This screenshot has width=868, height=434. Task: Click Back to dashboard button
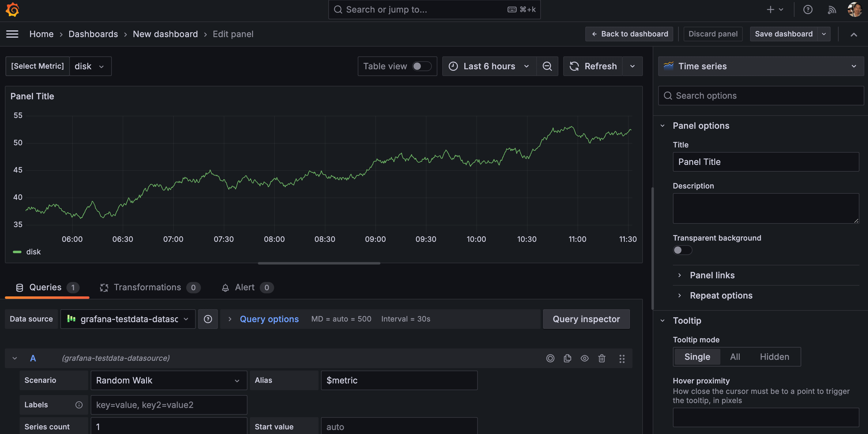click(629, 34)
